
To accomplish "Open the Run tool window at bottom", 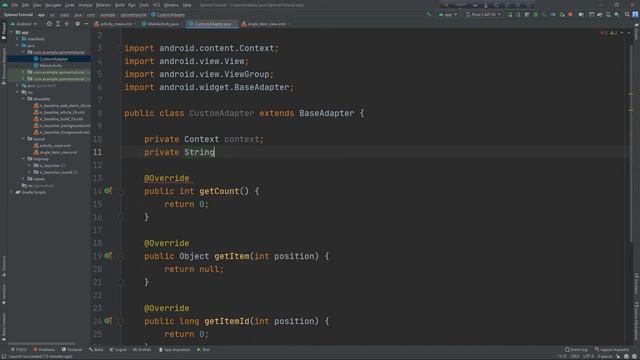I will tap(203, 350).
